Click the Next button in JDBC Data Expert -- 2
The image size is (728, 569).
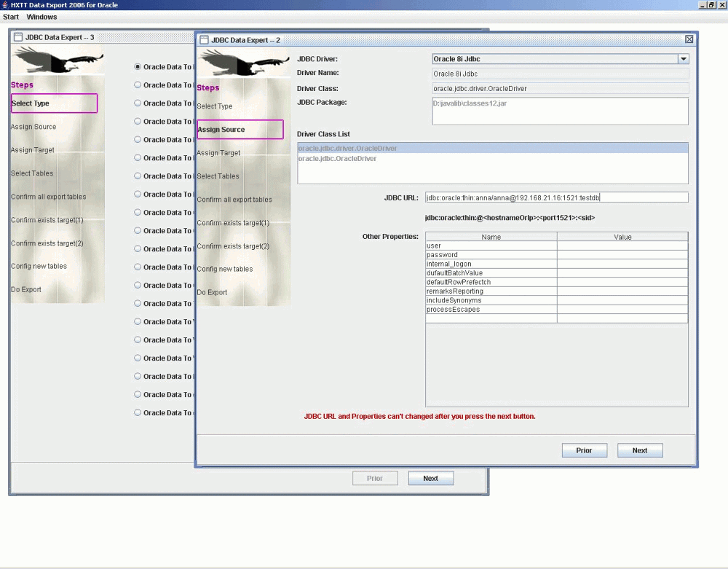(x=639, y=450)
